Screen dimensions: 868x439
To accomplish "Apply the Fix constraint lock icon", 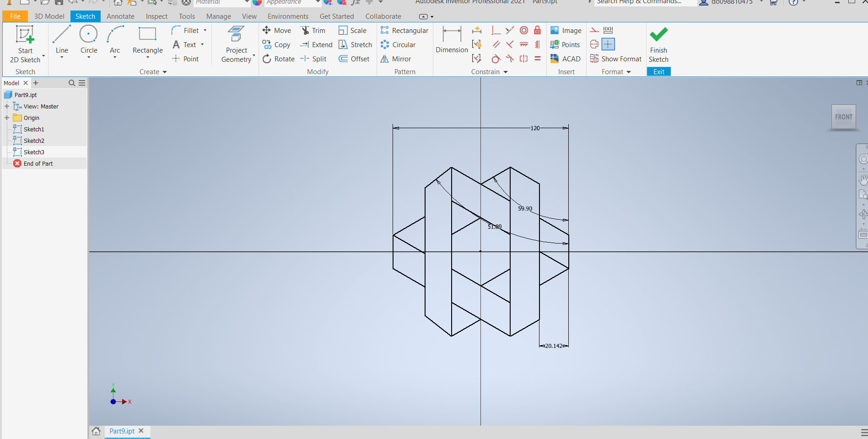I will [x=538, y=30].
